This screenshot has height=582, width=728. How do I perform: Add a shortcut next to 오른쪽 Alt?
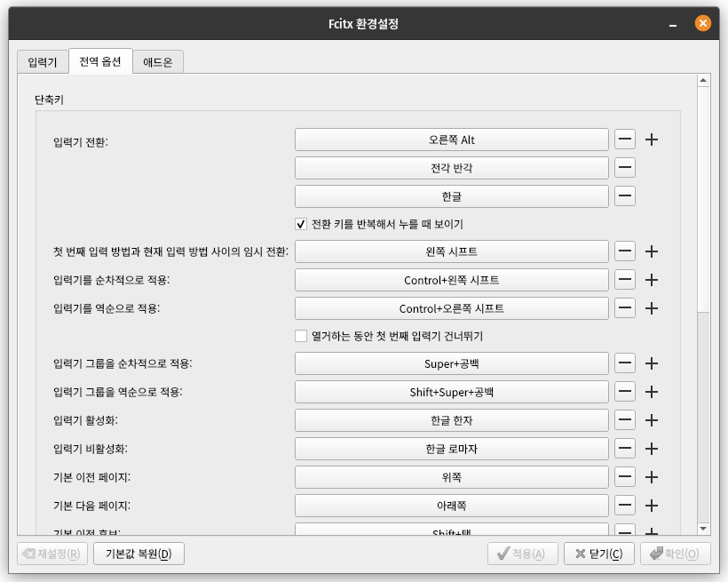(x=652, y=140)
